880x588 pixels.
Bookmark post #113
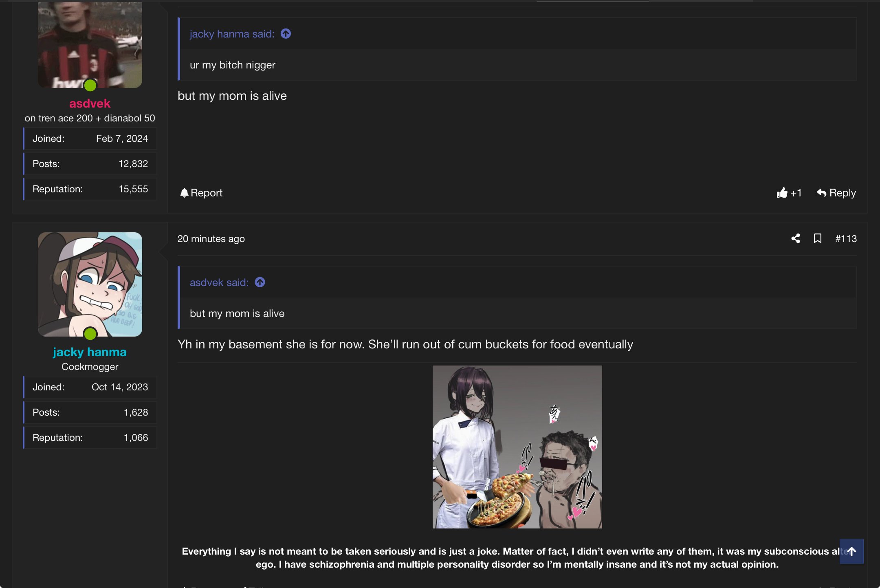click(x=817, y=238)
